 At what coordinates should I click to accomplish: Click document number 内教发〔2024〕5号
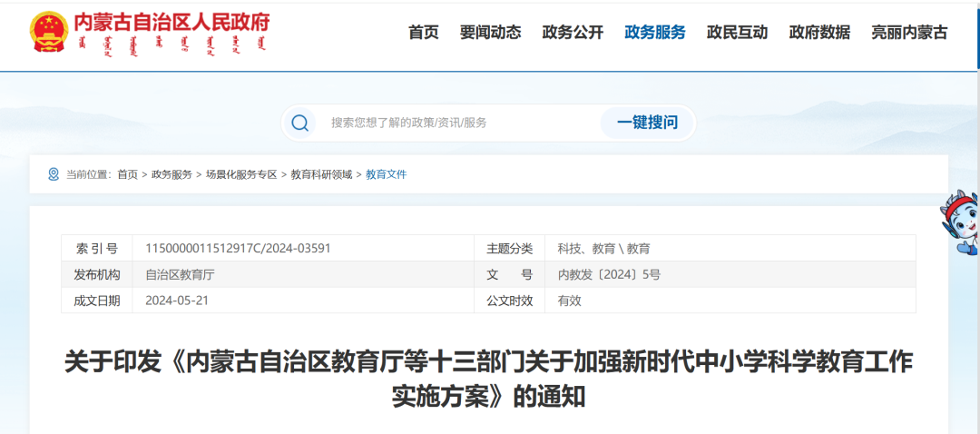pos(609,274)
